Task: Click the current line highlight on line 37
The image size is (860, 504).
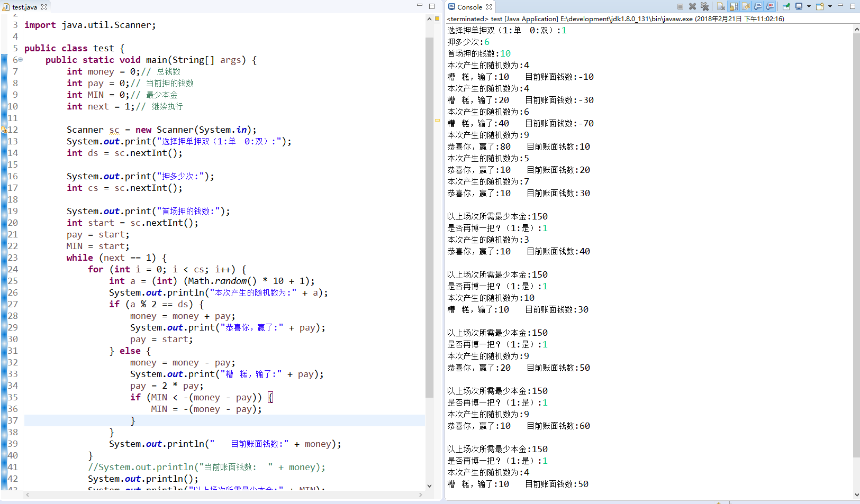Action: (224, 420)
